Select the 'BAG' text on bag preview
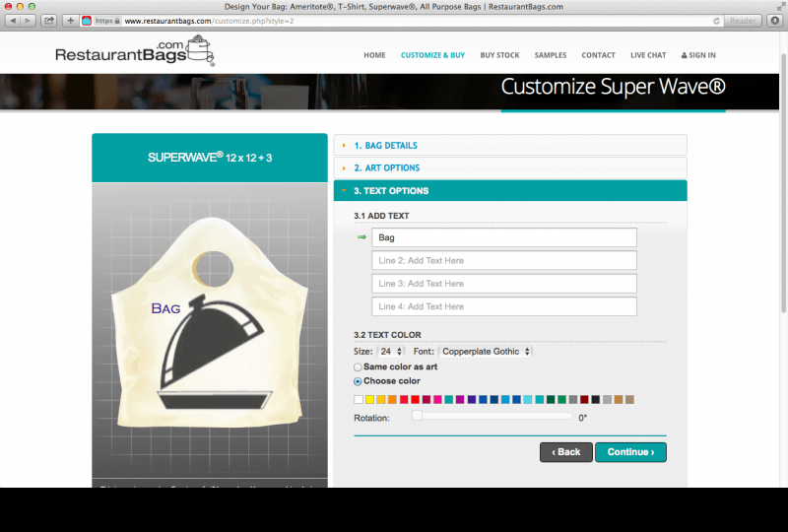Screen dimensions: 788x532 click(x=165, y=308)
